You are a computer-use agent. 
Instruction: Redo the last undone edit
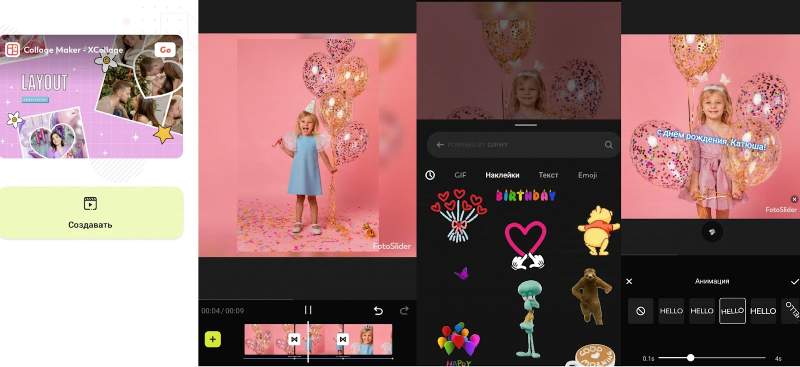point(404,310)
